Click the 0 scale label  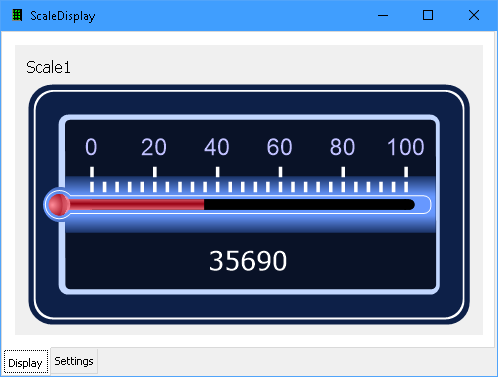pyautogui.click(x=91, y=147)
